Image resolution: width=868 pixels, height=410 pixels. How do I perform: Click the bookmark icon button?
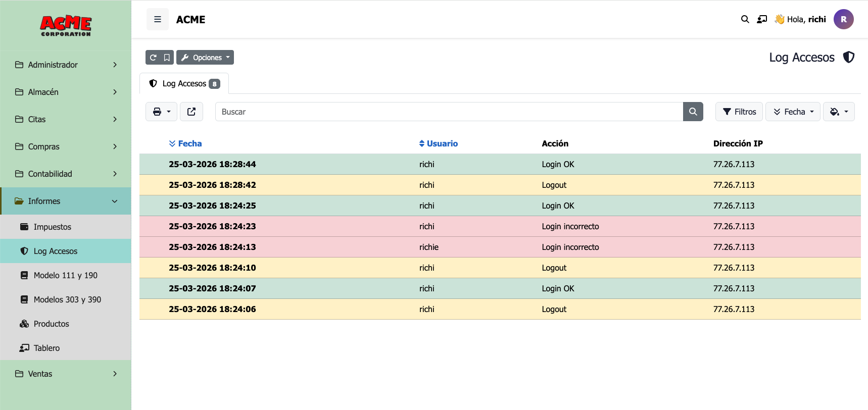pos(167,58)
